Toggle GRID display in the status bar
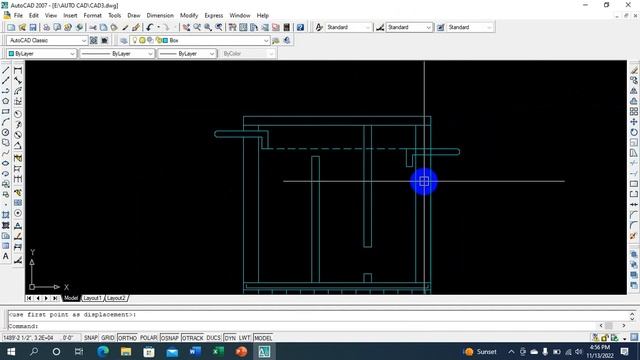This screenshot has width=640, height=360. (x=108, y=338)
